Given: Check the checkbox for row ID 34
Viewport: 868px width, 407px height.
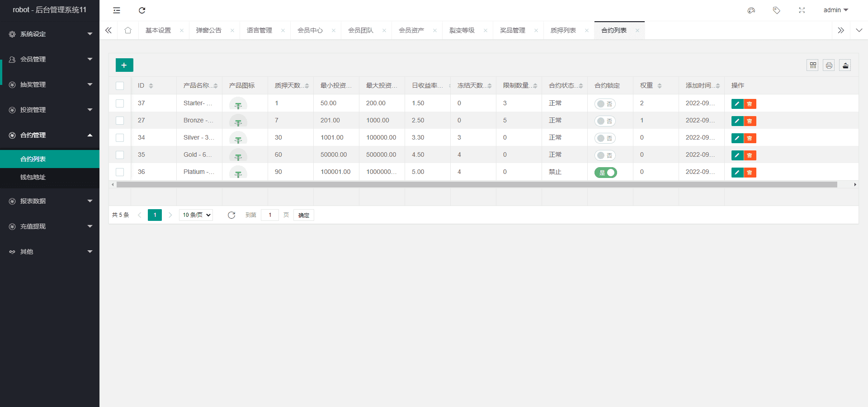Looking at the screenshot, I should [120, 138].
